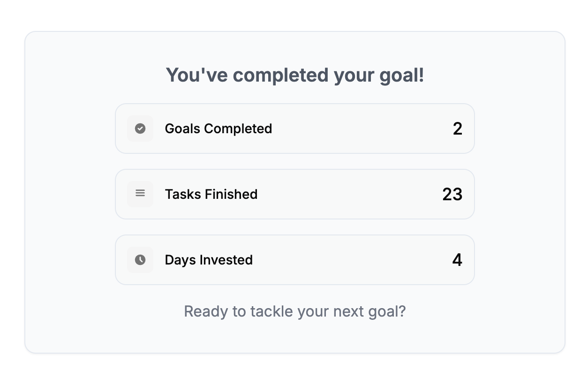Click the list-lines icon beside Tasks Finished

[x=140, y=194]
